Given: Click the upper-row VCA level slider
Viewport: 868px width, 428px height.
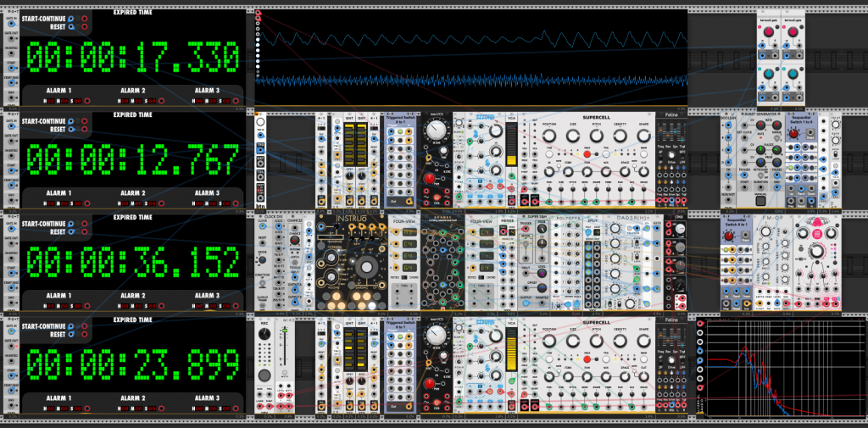Looking at the screenshot, I should tap(511, 145).
